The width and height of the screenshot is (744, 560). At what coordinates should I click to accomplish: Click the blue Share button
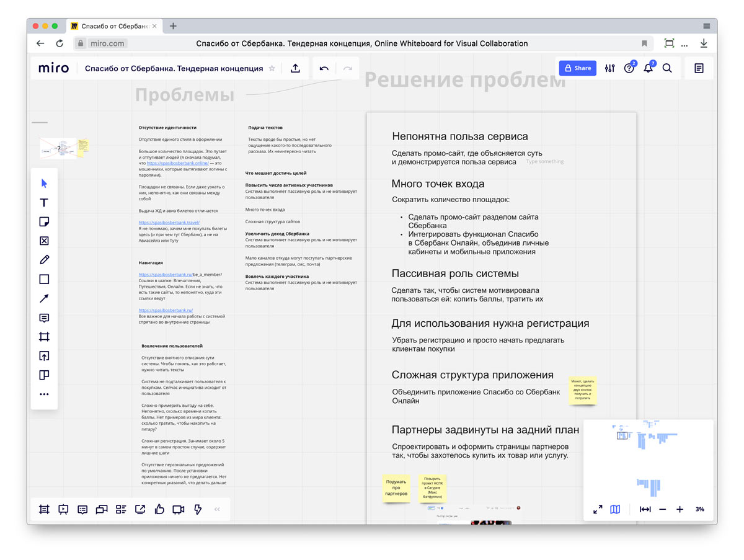[577, 68]
